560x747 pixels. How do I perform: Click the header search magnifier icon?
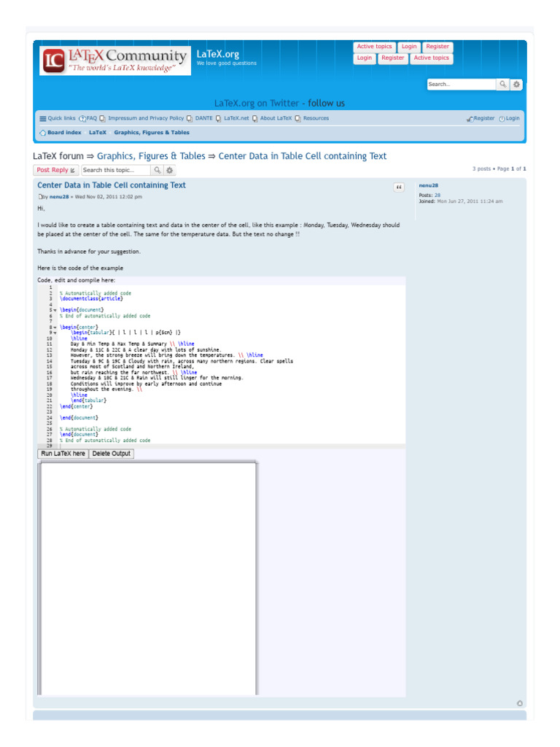[502, 85]
